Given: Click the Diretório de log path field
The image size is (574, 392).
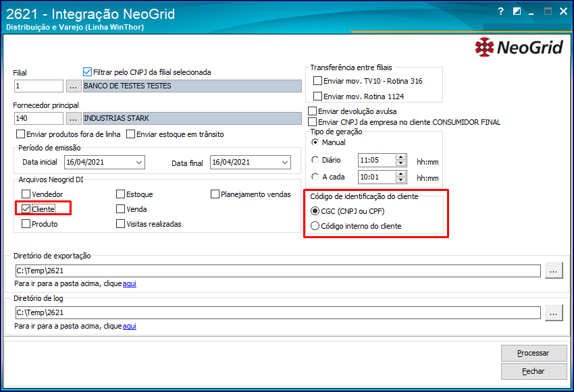Looking at the screenshot, I should click(x=278, y=313).
